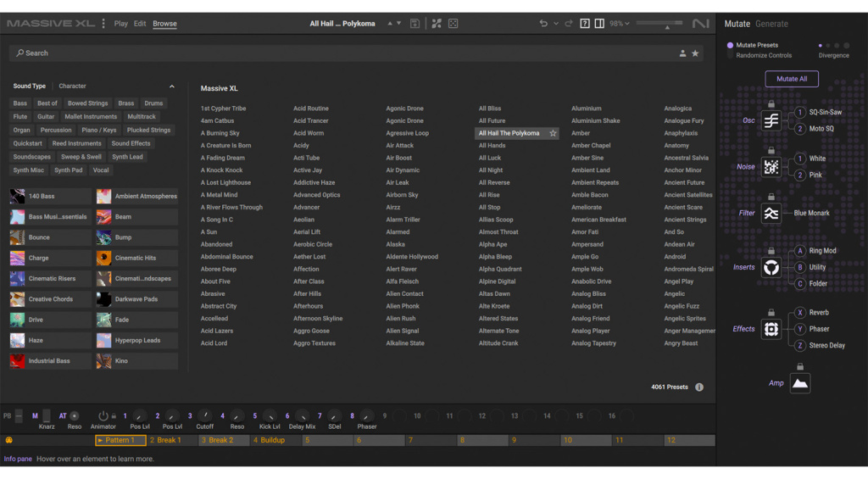The image size is (868, 479).
Task: Toggle the lock above the Amp section
Action: pos(800,366)
